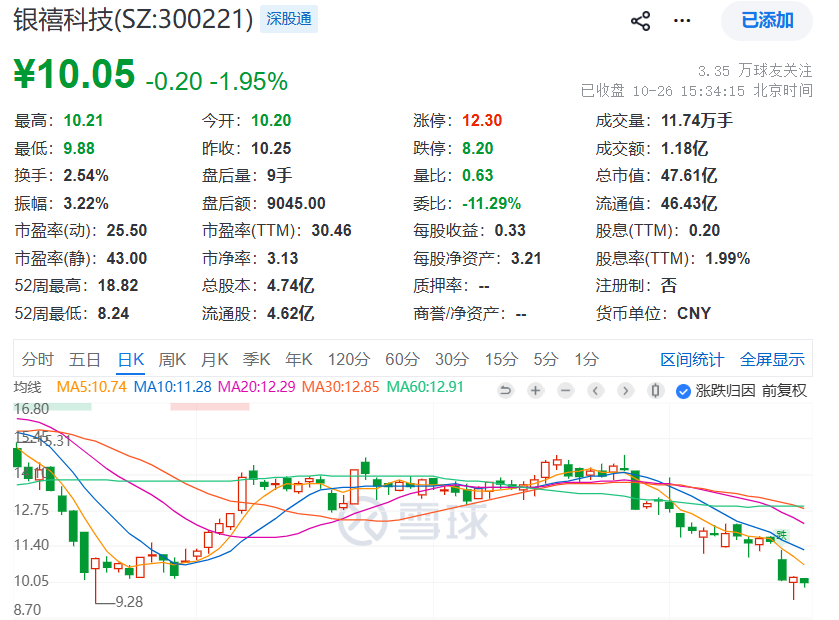Open the more options ellipsis menu
This screenshot has width=839, height=620.
point(682,21)
